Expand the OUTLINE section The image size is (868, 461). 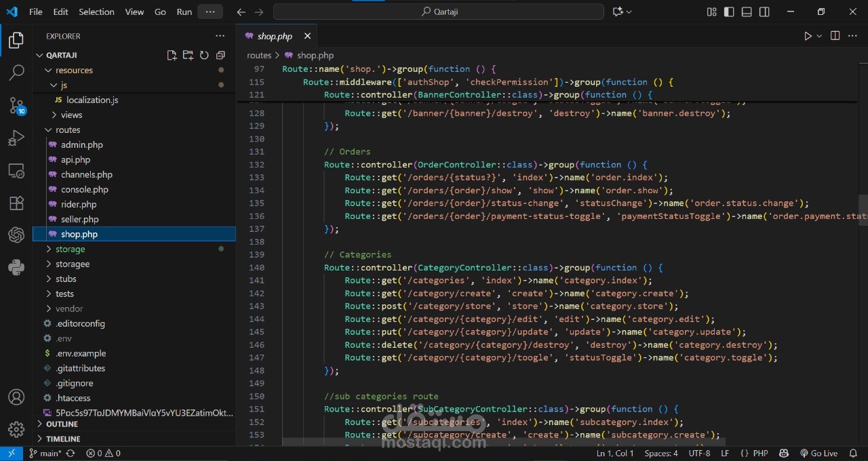62,424
